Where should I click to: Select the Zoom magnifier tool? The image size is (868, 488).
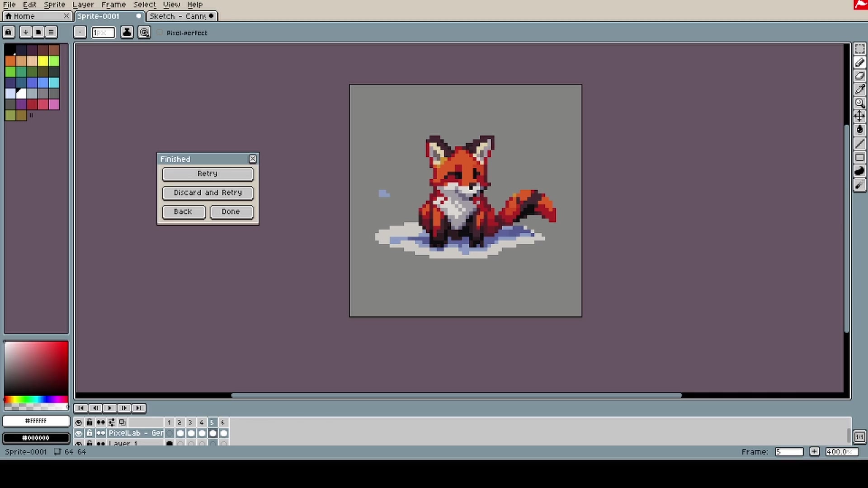point(859,103)
